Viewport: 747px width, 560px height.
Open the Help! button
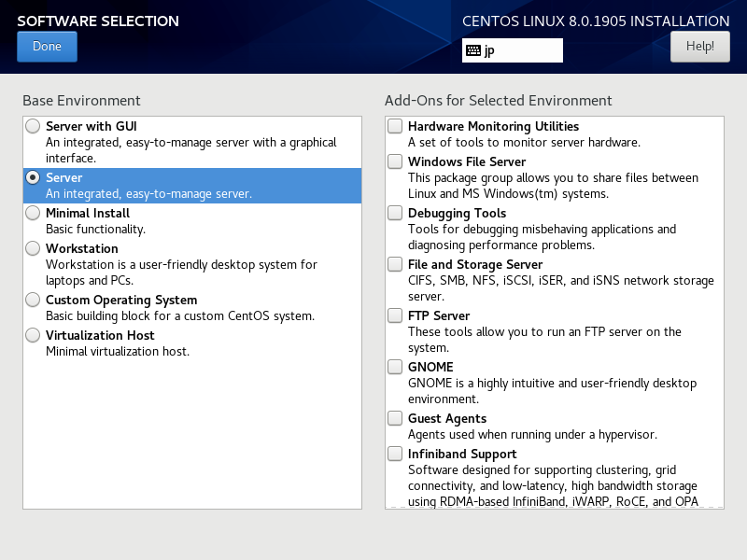(699, 46)
